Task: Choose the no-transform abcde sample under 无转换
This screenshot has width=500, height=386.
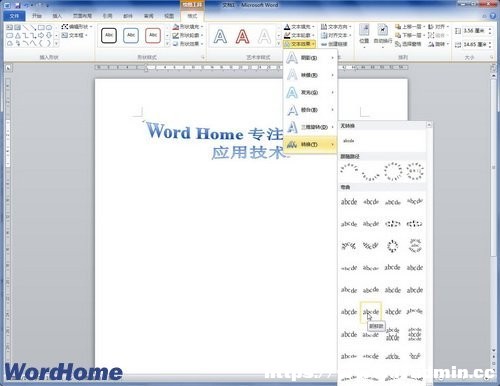Action: (x=349, y=141)
